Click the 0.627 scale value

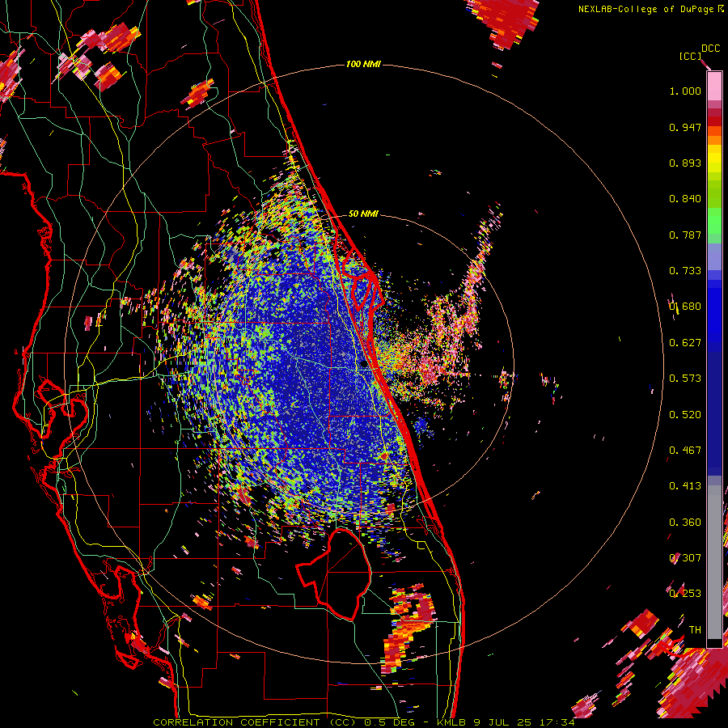coord(685,343)
